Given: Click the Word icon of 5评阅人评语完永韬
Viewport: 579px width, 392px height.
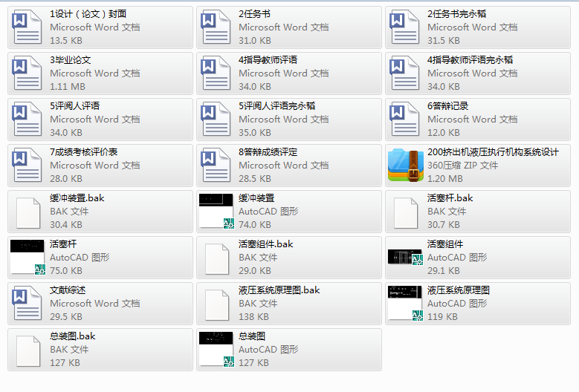Looking at the screenshot, I should (x=216, y=120).
